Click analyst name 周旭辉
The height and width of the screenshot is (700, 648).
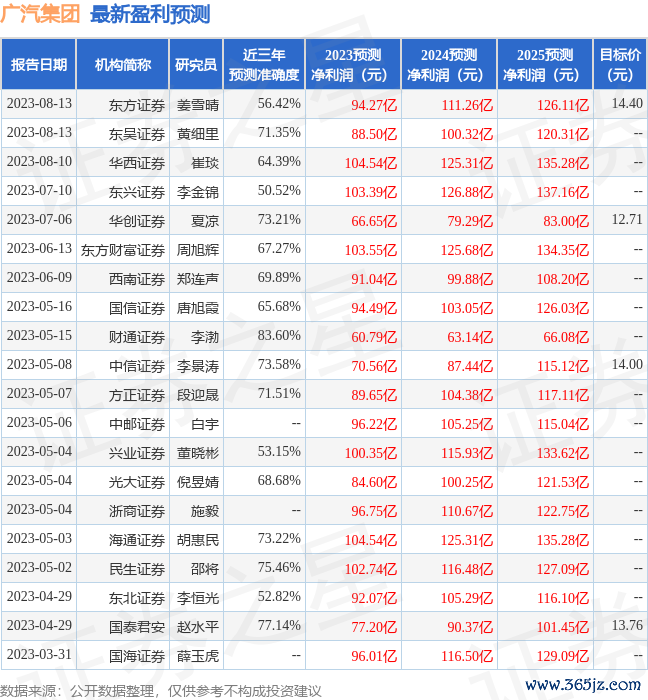tap(198, 250)
